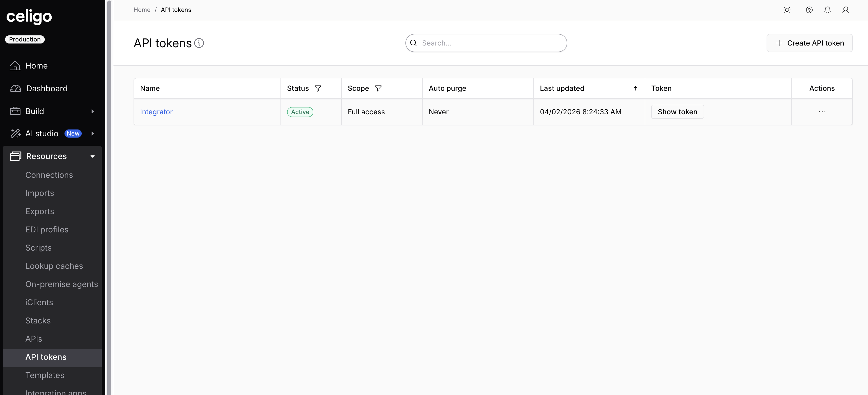Click the New badge beside AI studio
The height and width of the screenshot is (395, 868).
coord(73,134)
